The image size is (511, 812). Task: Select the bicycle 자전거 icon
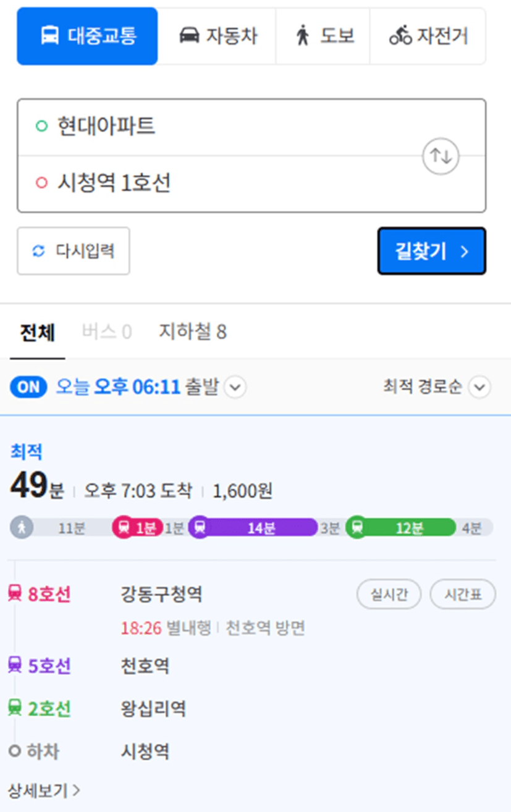pos(400,36)
